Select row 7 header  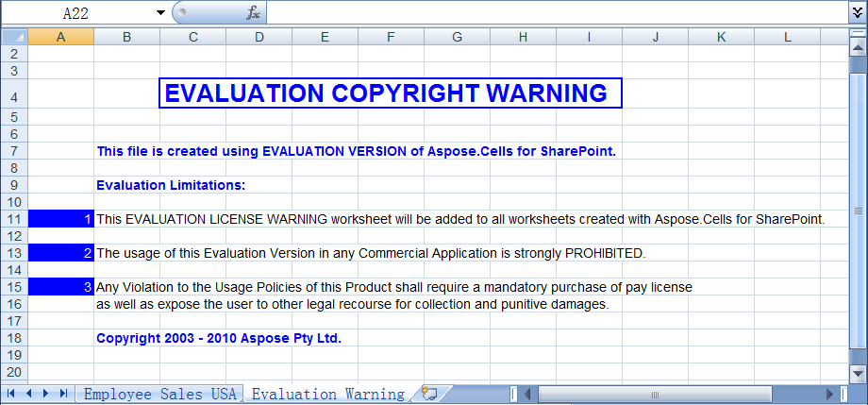coord(14,151)
